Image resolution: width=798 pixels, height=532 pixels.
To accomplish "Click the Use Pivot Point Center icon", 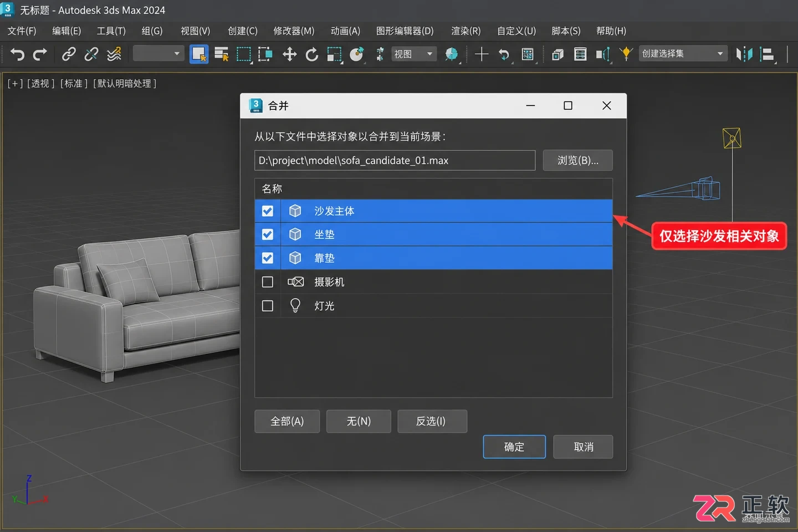I will point(452,54).
